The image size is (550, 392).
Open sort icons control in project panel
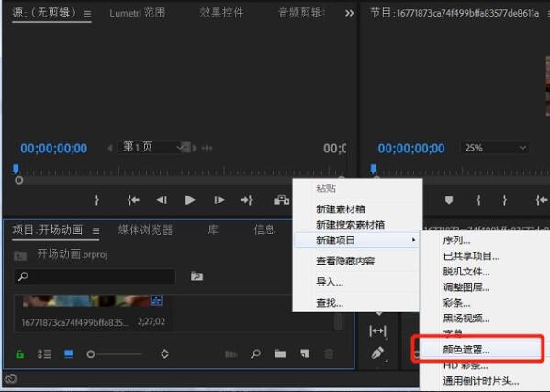coord(164,354)
